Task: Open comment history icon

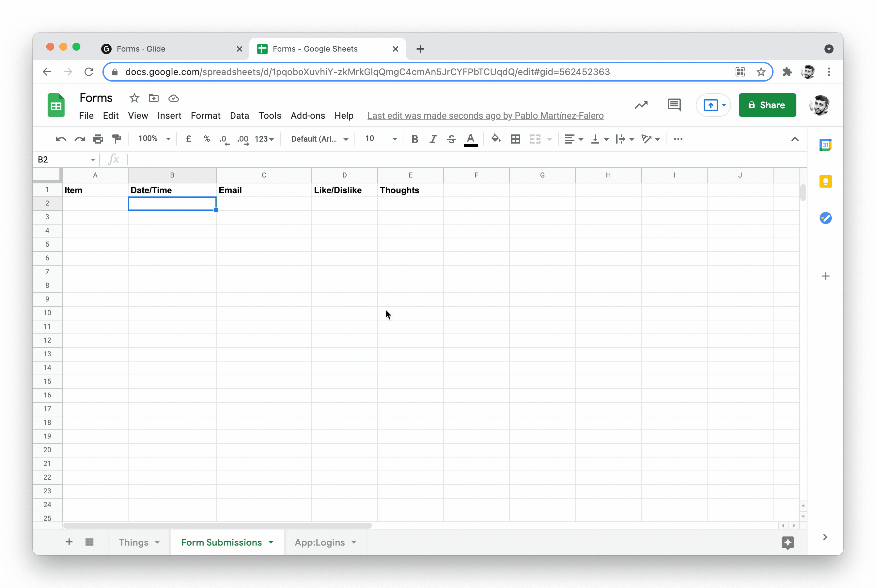Action: 674,105
